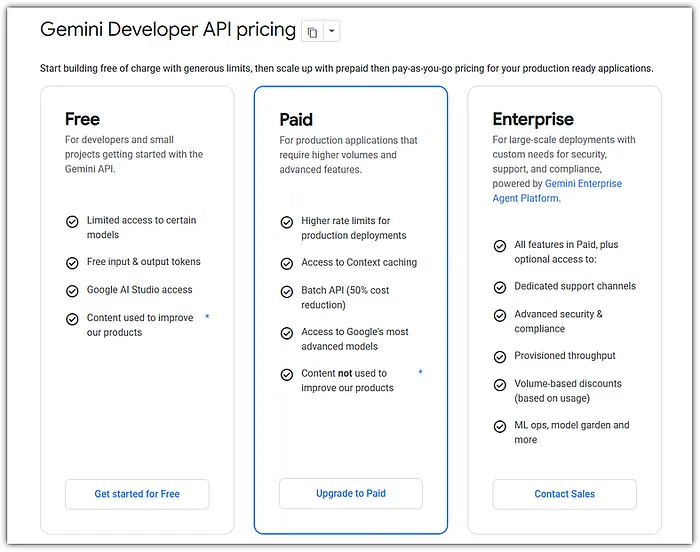This screenshot has width=700, height=552.
Task: Click the Free plan title
Action: pos(83,119)
